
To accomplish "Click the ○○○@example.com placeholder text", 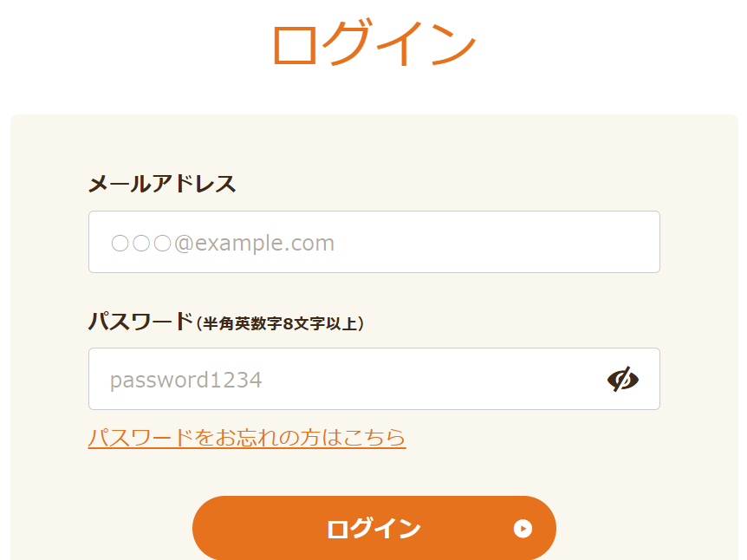I will click(223, 243).
